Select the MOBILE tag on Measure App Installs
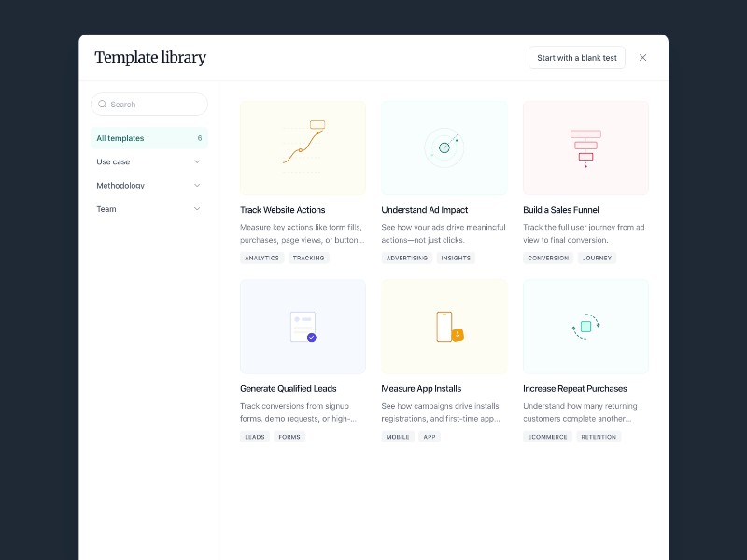 (x=398, y=437)
